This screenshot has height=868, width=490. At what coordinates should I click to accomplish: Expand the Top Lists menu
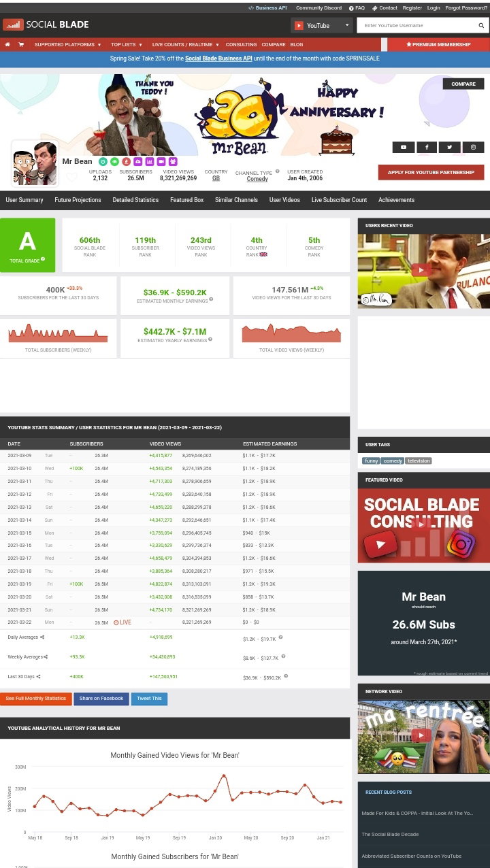(x=127, y=44)
